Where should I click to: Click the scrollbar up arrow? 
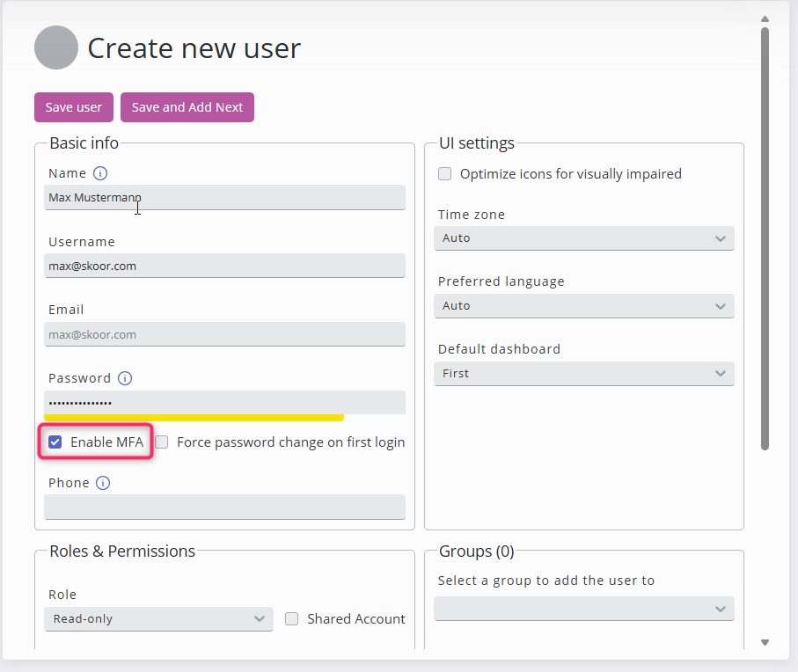[765, 18]
